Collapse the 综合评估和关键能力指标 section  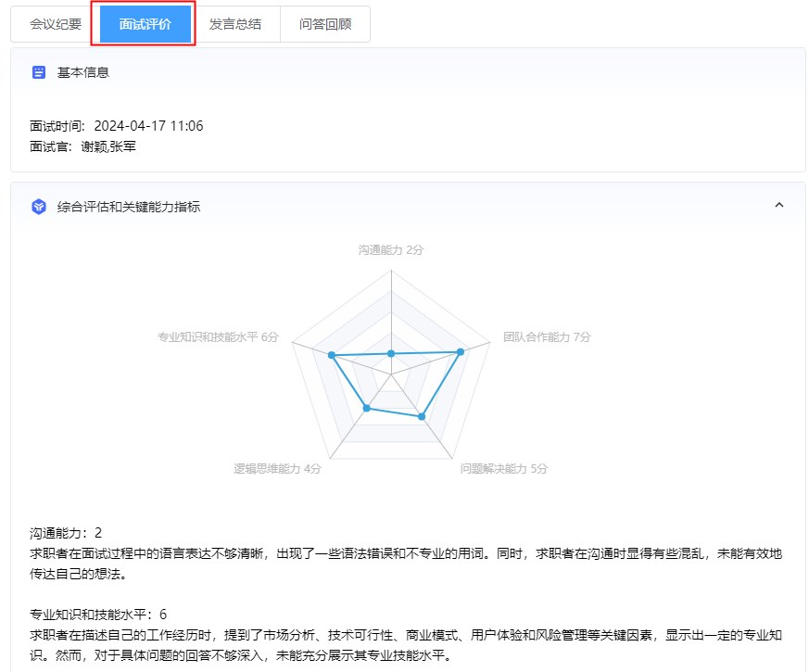[x=779, y=205]
